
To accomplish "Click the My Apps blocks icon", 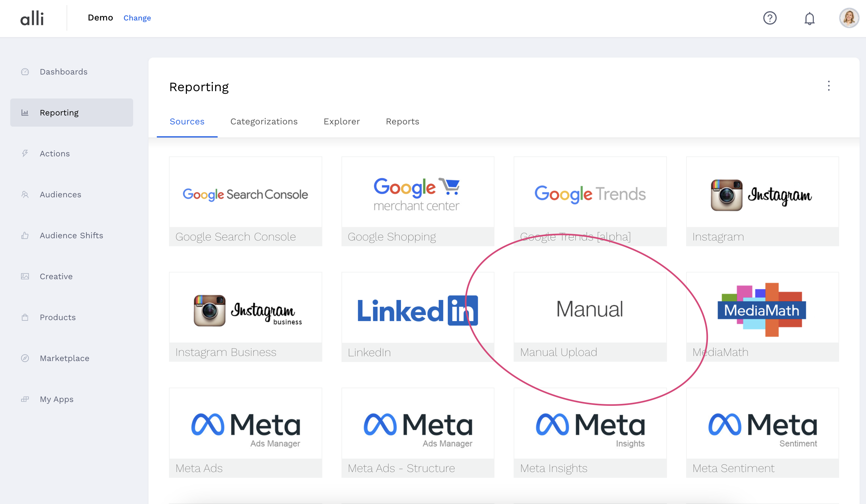I will (x=25, y=399).
